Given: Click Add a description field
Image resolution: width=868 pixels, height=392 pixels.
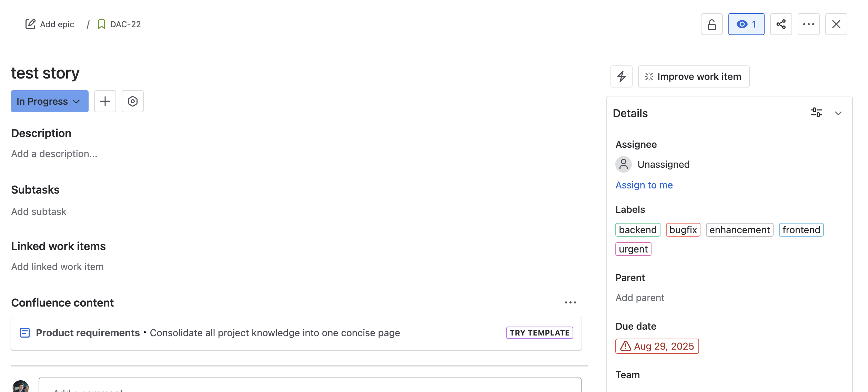Looking at the screenshot, I should point(54,154).
